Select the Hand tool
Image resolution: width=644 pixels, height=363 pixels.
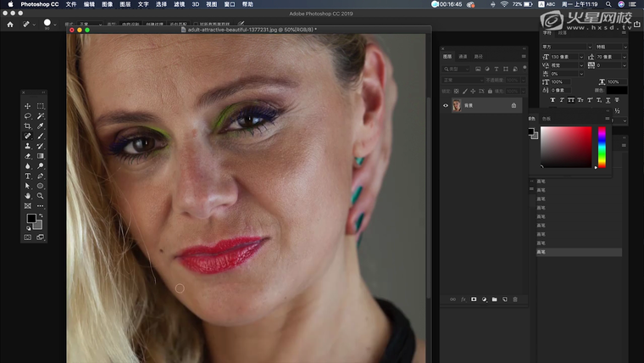(x=28, y=195)
